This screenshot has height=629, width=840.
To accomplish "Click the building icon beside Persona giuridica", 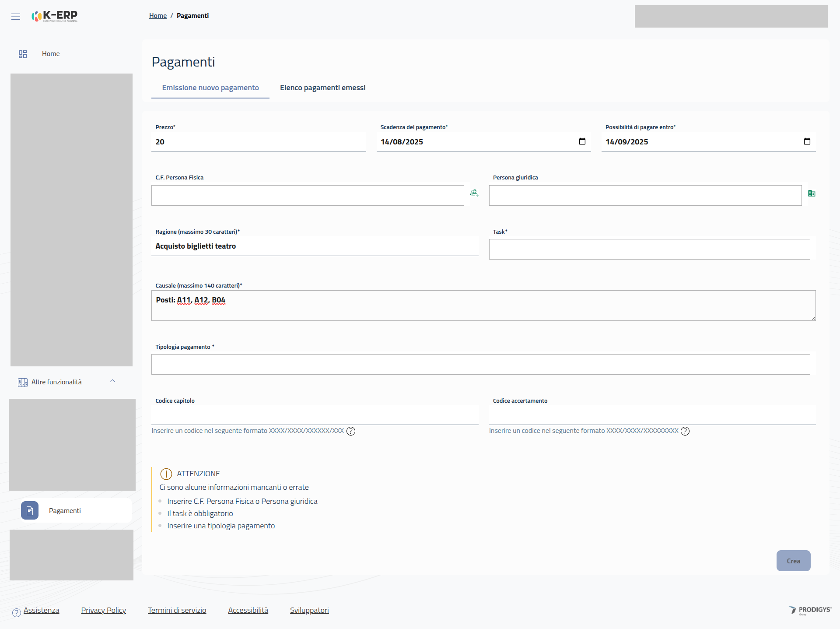I will coord(812,193).
